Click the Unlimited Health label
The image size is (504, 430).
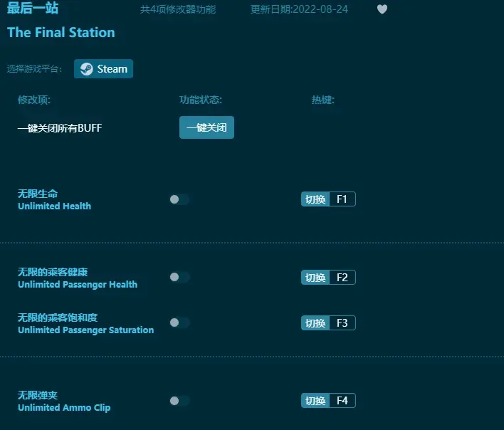coord(54,206)
